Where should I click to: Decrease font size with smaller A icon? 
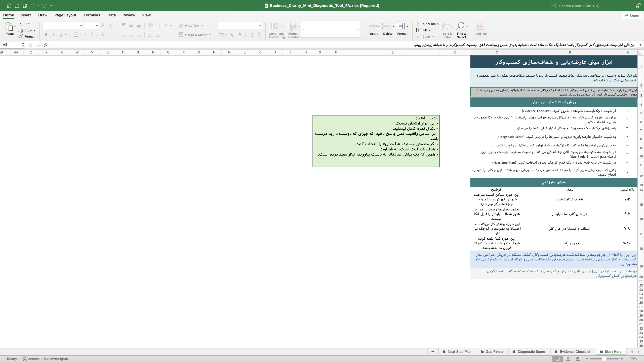point(111,25)
